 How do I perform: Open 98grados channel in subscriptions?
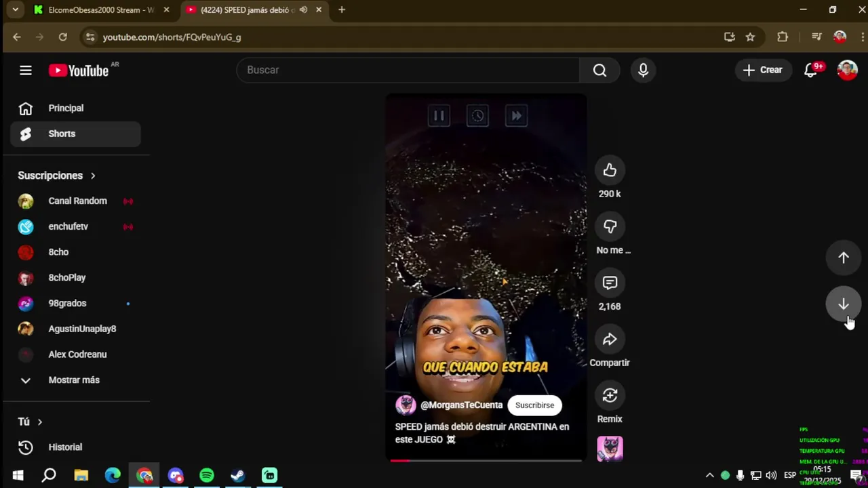(75, 304)
